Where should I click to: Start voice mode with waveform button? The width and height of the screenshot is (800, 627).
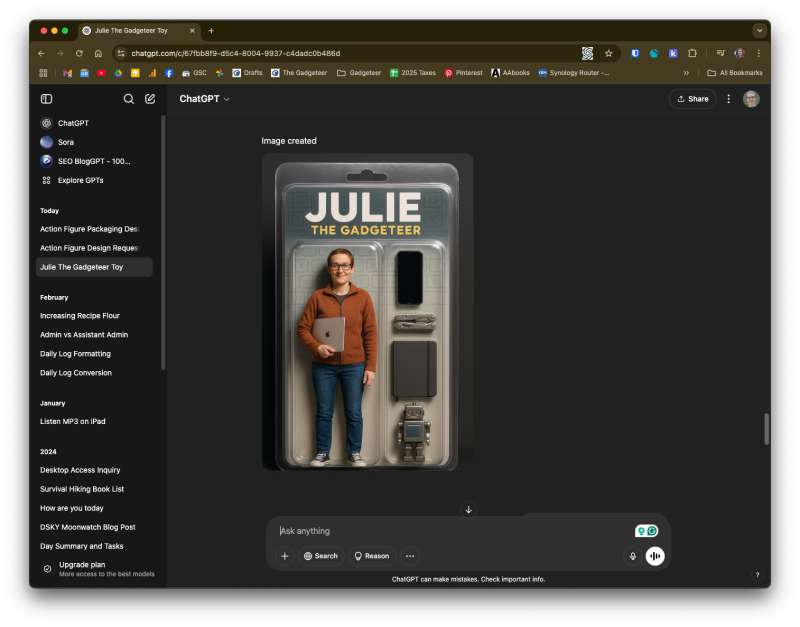pos(655,556)
